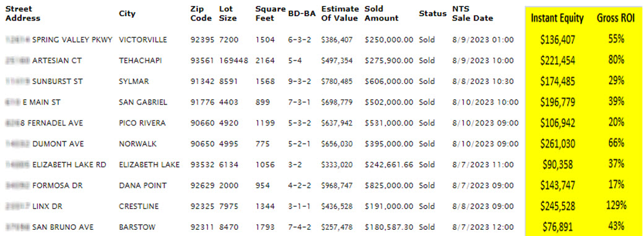Click the Gross ROI heading

point(616,18)
